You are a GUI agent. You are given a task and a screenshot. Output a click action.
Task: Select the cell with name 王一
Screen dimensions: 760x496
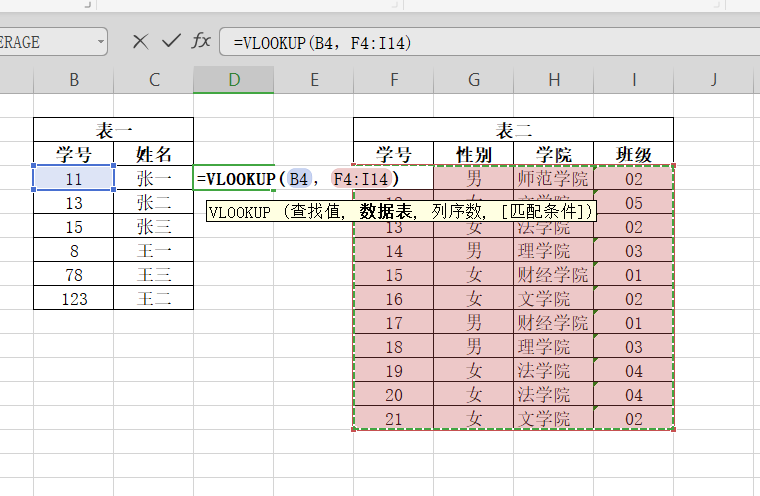click(154, 251)
